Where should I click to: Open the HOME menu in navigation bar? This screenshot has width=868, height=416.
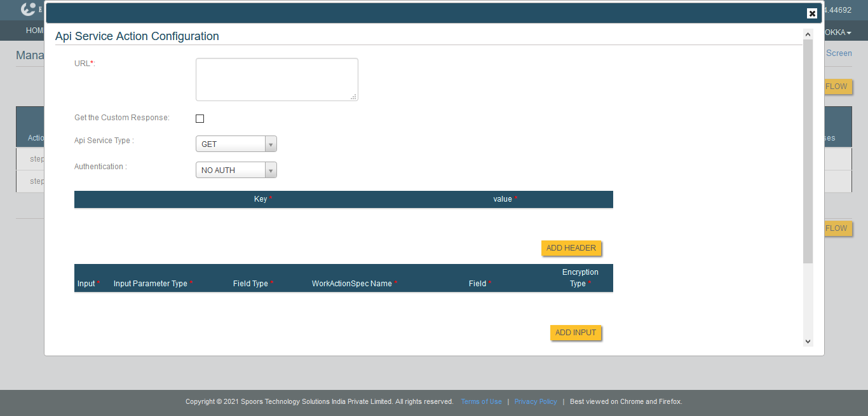pos(34,31)
